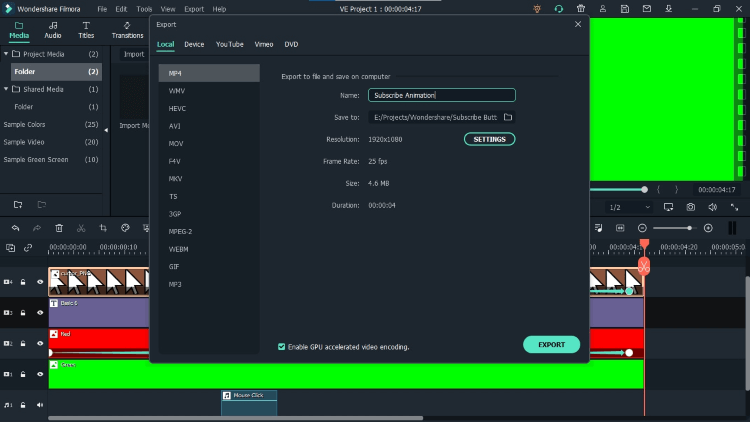Viewport: 750px width, 422px height.
Task: Select the MOV export format
Action: click(x=209, y=144)
